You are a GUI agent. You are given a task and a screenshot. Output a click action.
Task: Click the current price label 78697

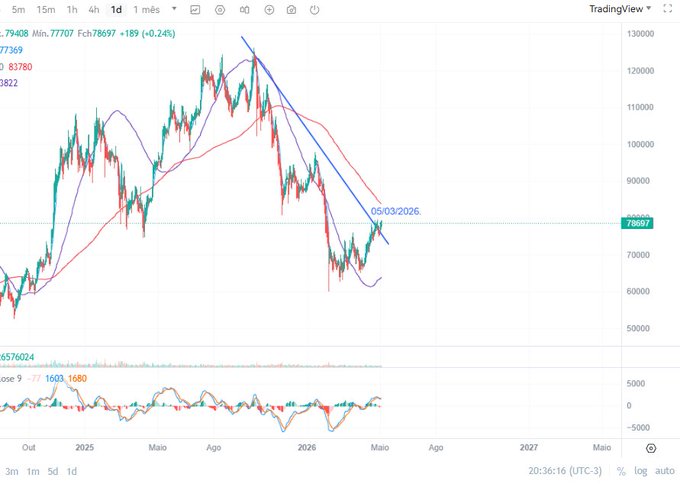637,223
